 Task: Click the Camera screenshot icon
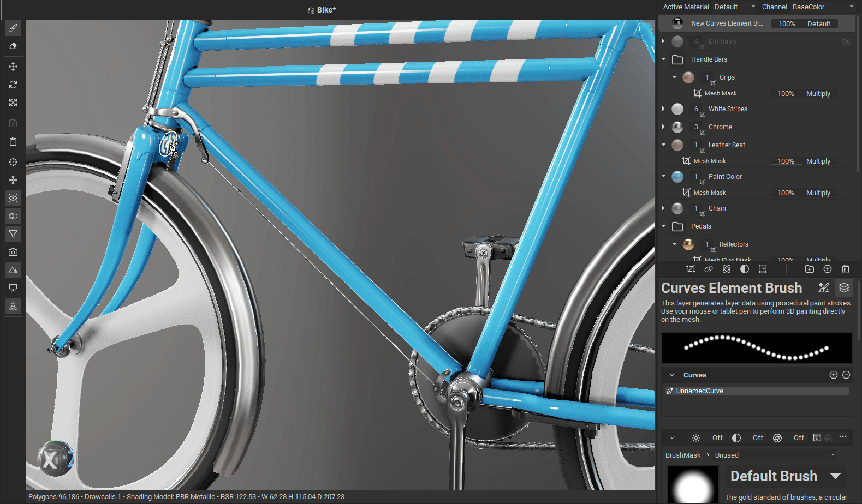pos(13,252)
